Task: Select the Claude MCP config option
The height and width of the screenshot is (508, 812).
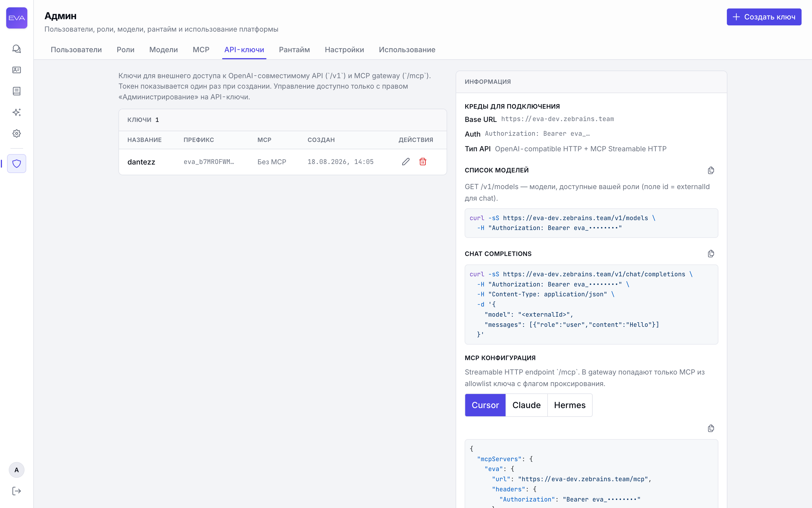Action: [526, 405]
